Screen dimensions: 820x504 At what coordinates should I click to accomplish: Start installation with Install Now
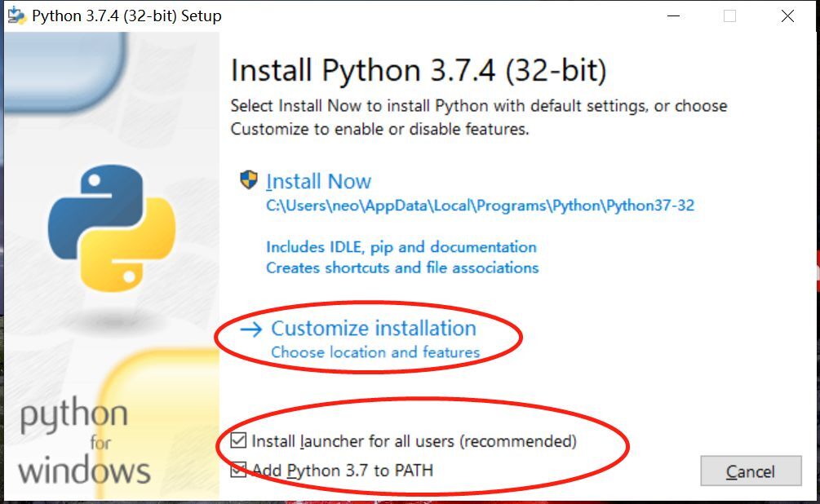[318, 181]
